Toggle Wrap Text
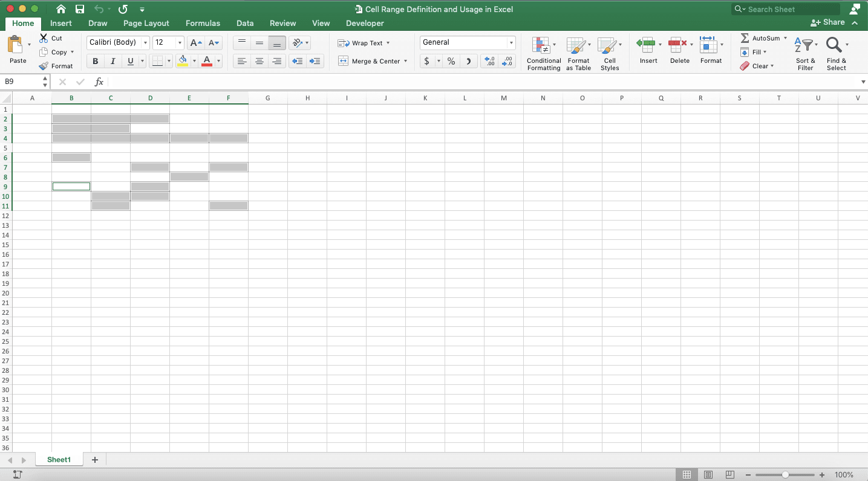Viewport: 868px width, 481px height. pyautogui.click(x=364, y=43)
